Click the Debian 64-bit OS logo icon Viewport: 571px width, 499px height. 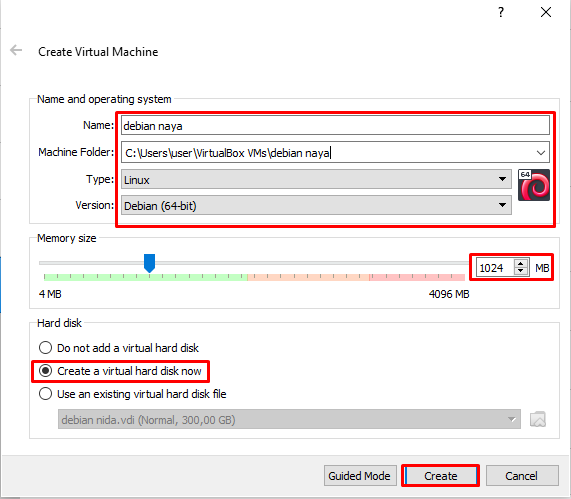click(533, 185)
